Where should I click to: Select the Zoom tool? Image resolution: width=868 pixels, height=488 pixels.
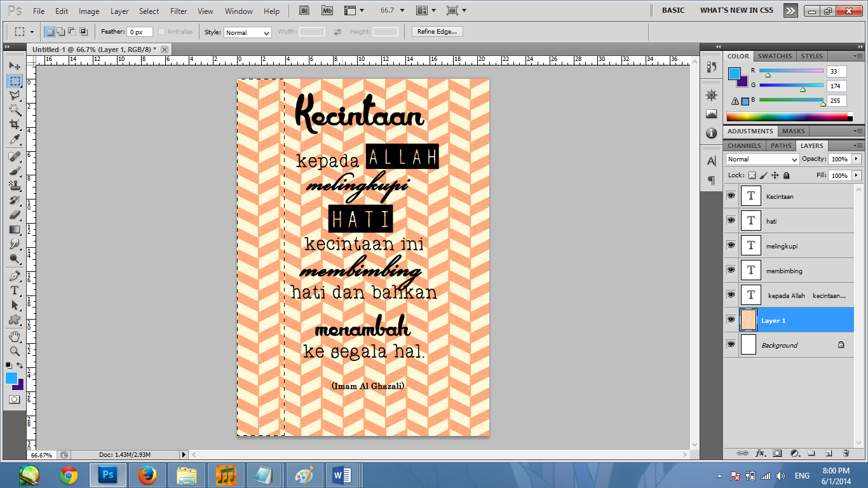[14, 351]
